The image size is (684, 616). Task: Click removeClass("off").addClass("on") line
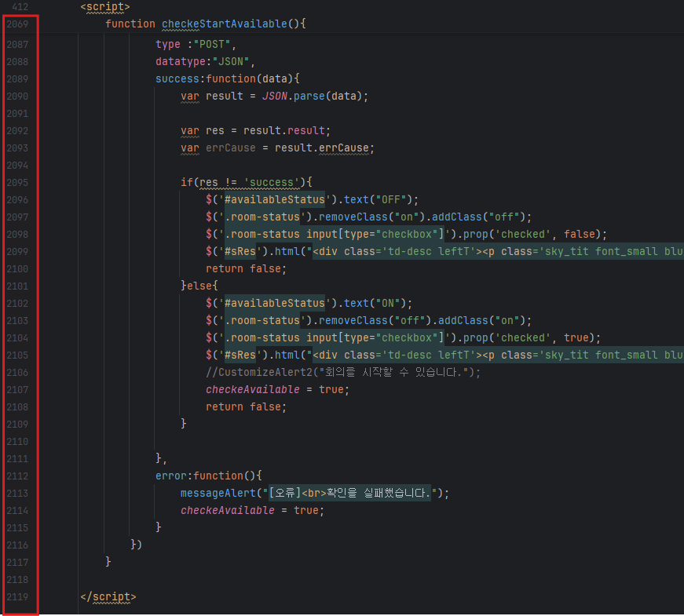click(x=425, y=321)
